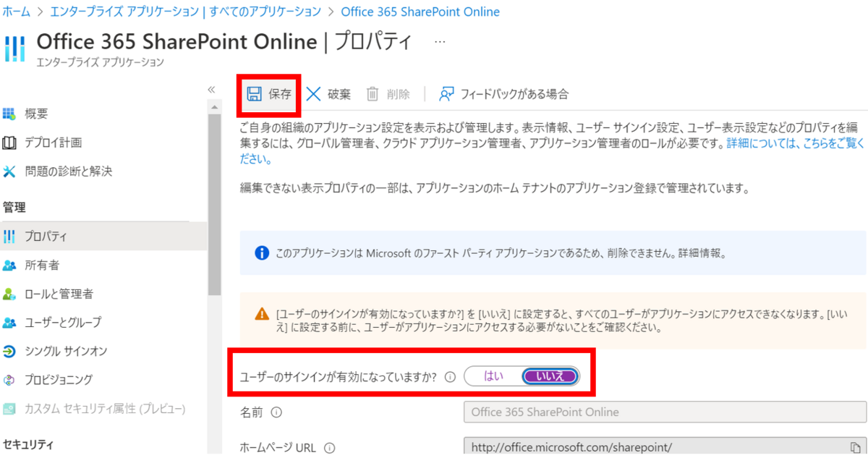The height and width of the screenshot is (458, 868).
Task: Go to ホーム breadcrumb link
Action: coord(17,12)
